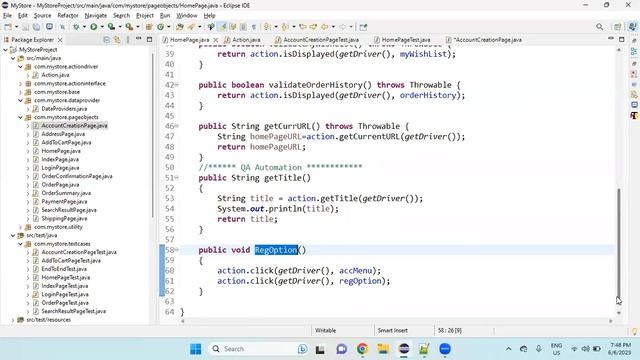Launch the Coverage run icon
The width and height of the screenshot is (640, 360).
[111, 27]
